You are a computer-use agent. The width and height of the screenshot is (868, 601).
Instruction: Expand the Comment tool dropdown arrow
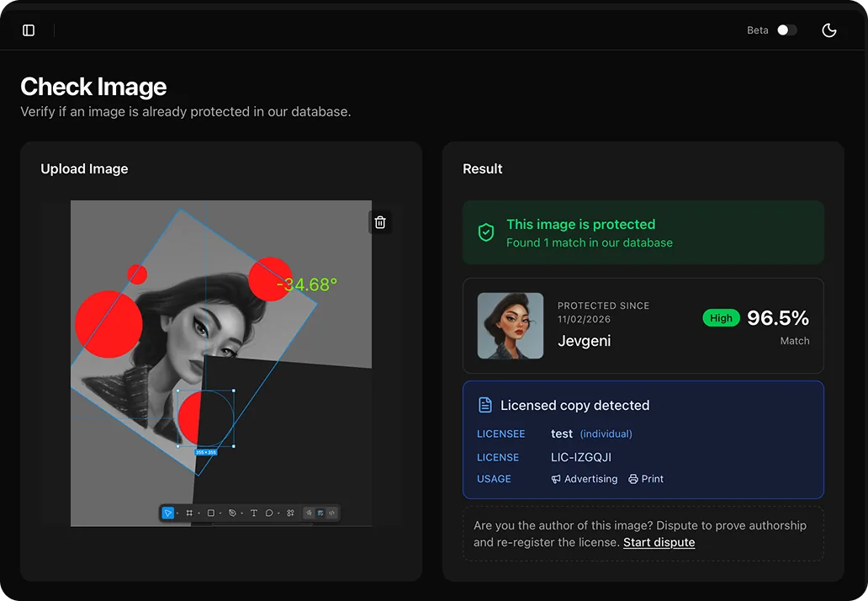coord(278,513)
